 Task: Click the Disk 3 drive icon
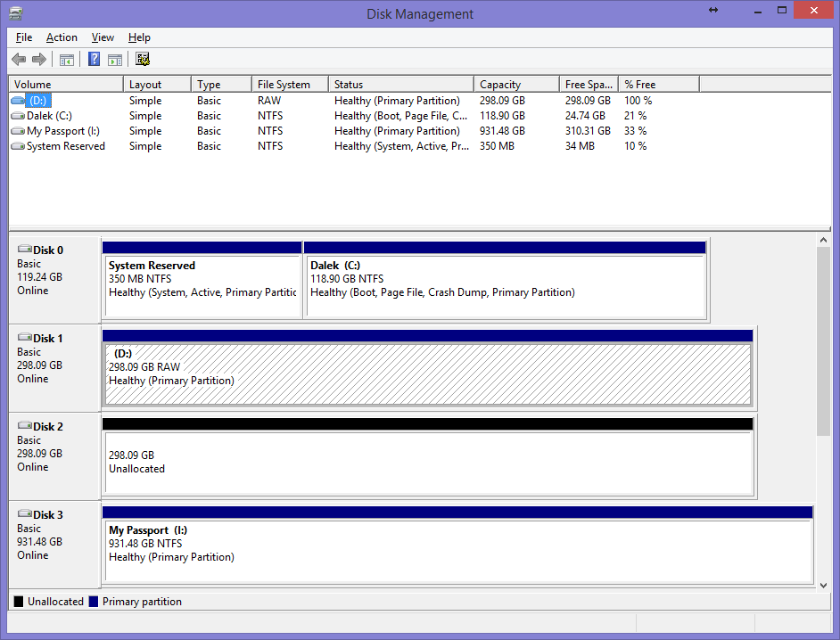coord(25,514)
